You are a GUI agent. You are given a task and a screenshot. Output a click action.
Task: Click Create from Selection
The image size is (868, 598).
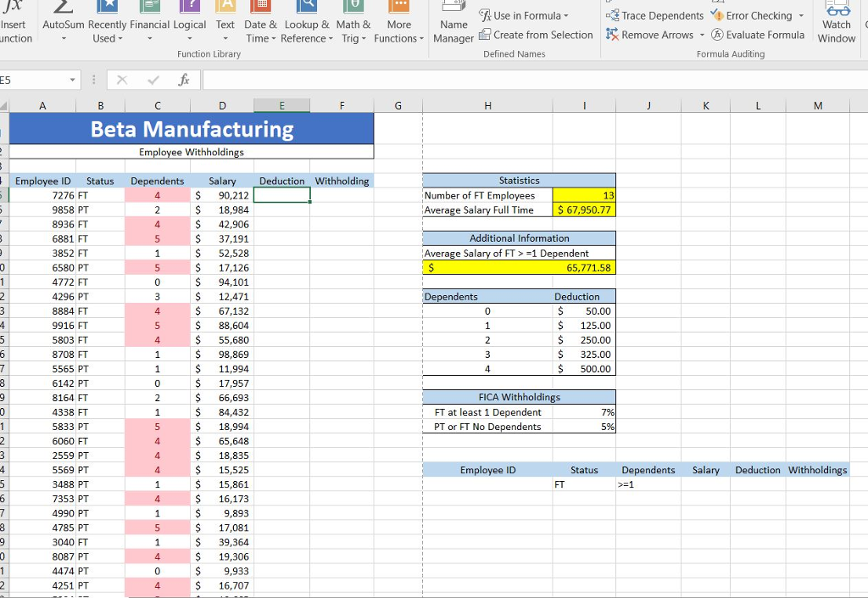point(536,35)
